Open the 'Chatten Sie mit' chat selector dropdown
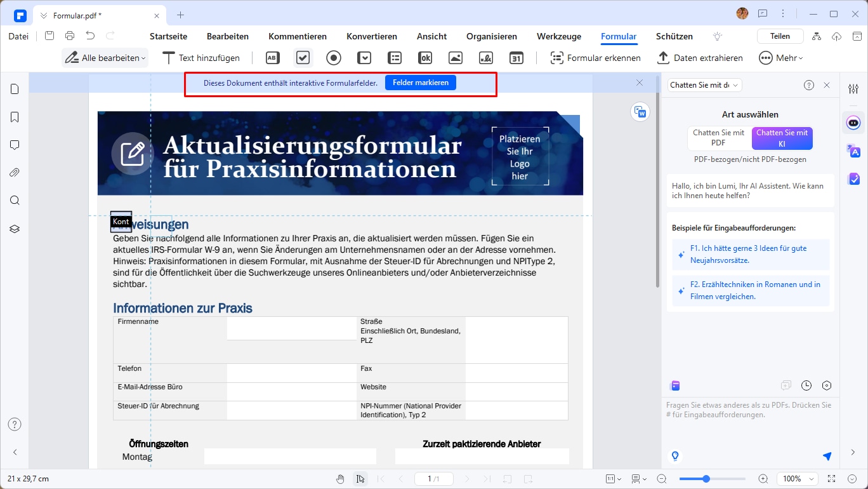 click(704, 84)
